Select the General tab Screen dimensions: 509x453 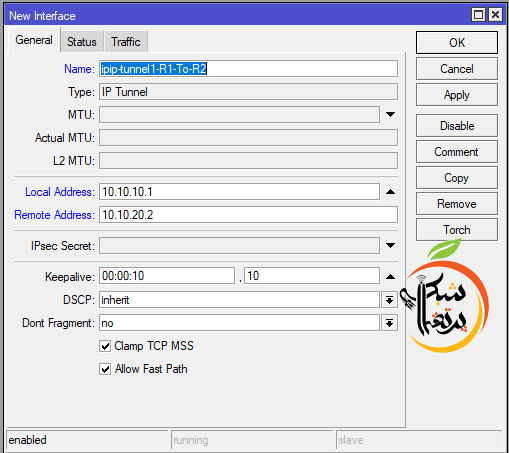tap(34, 40)
